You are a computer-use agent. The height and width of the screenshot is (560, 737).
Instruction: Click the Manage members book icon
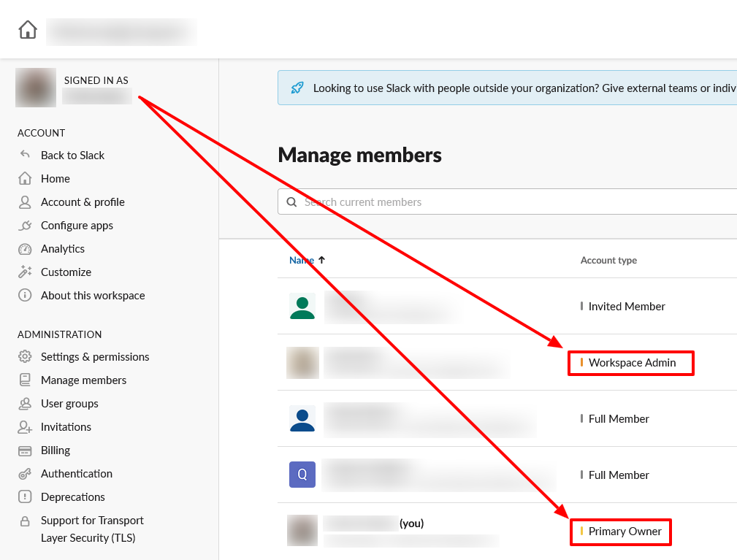[x=25, y=380]
